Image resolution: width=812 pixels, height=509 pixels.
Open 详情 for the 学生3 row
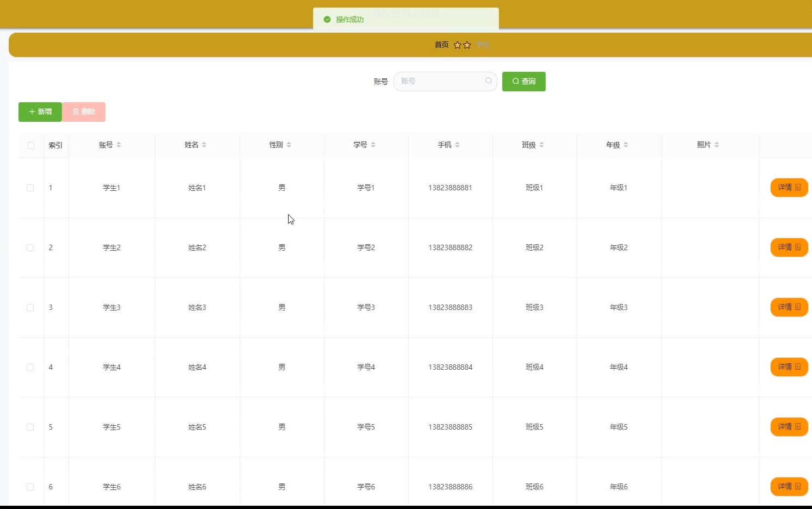pos(789,307)
